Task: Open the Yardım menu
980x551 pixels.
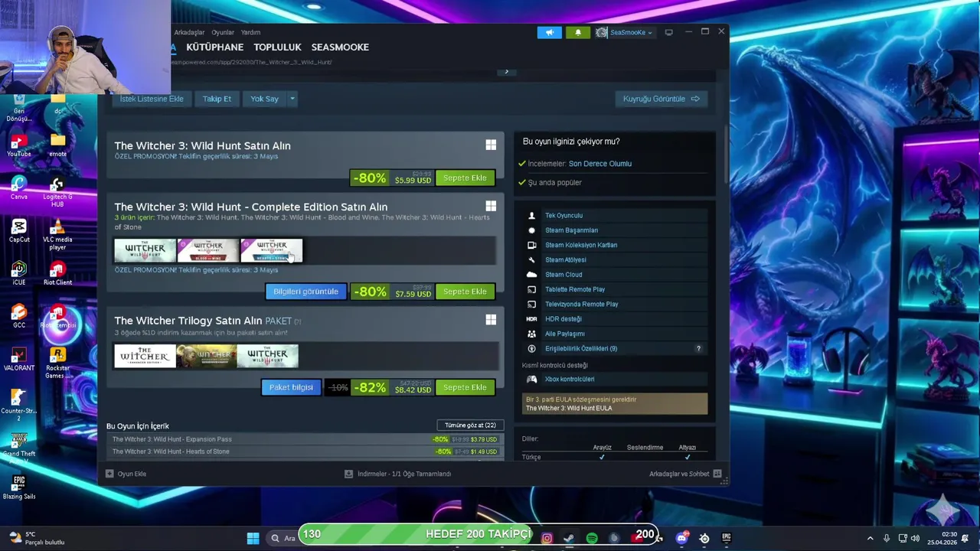Action: [x=250, y=32]
